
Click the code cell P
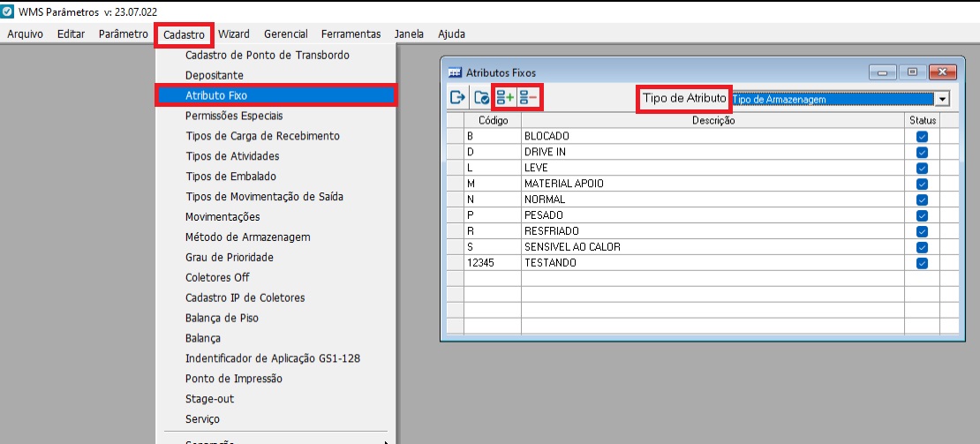494,215
